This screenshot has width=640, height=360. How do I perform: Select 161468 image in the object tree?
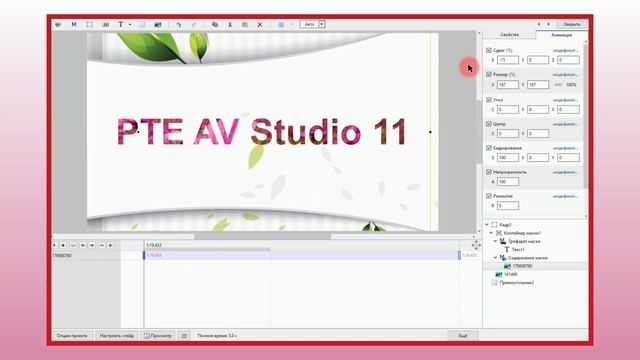click(511, 274)
